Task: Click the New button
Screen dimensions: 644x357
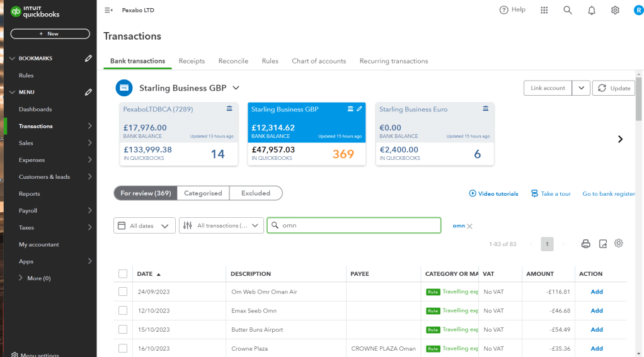Action: click(50, 33)
